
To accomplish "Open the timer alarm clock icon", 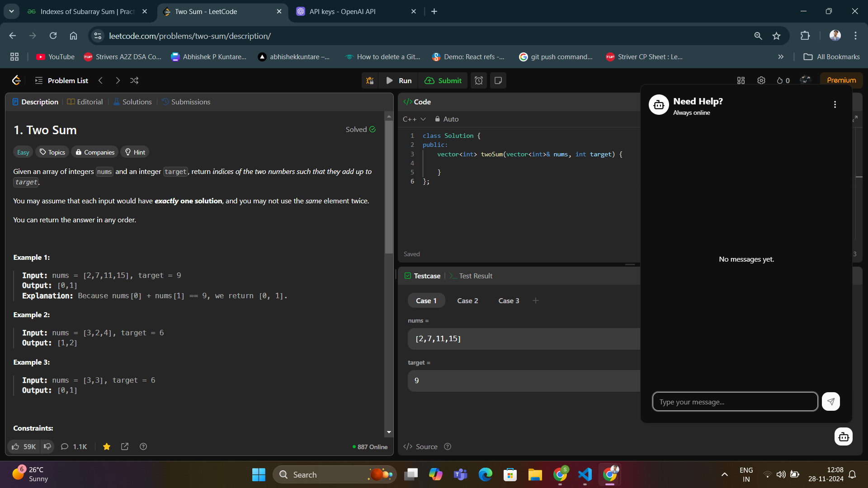I will click(x=479, y=80).
